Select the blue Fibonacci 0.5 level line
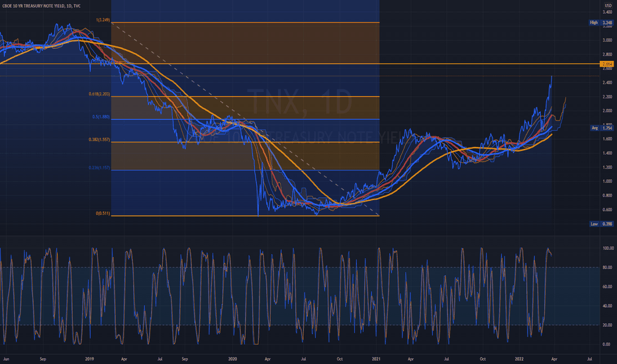617x364 pixels. pos(245,119)
